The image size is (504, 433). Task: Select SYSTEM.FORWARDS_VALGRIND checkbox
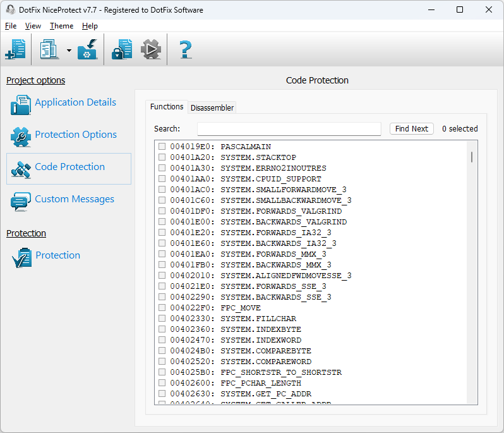click(162, 211)
